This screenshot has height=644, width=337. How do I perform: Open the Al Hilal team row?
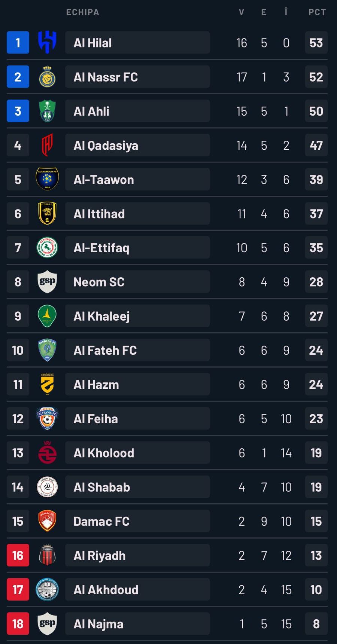tap(137, 42)
